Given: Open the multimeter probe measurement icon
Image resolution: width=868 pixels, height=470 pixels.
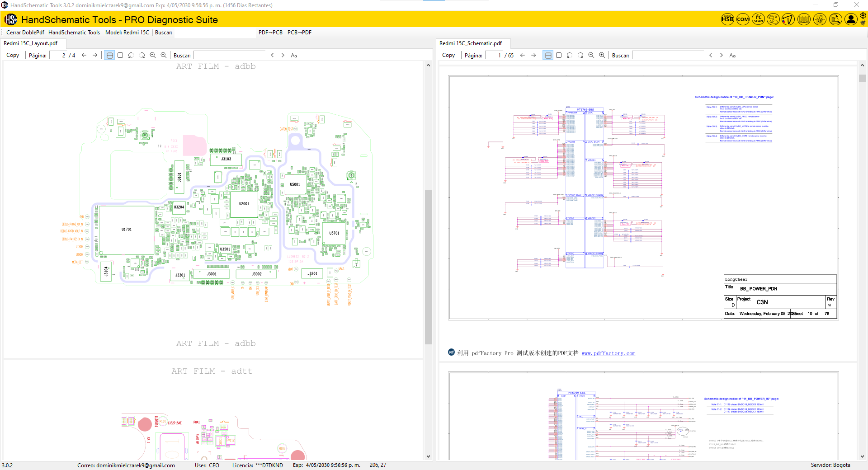Looking at the screenshot, I should point(788,19).
